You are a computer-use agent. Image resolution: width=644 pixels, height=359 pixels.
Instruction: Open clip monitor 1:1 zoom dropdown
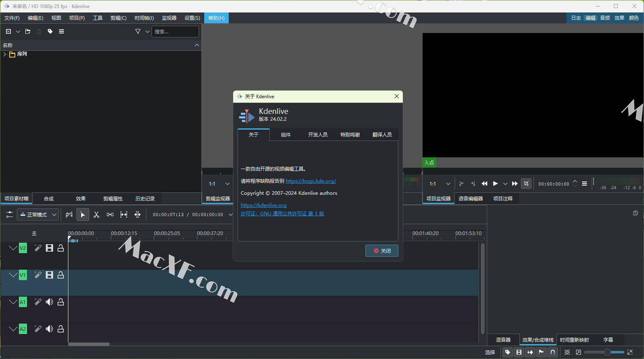tap(219, 184)
